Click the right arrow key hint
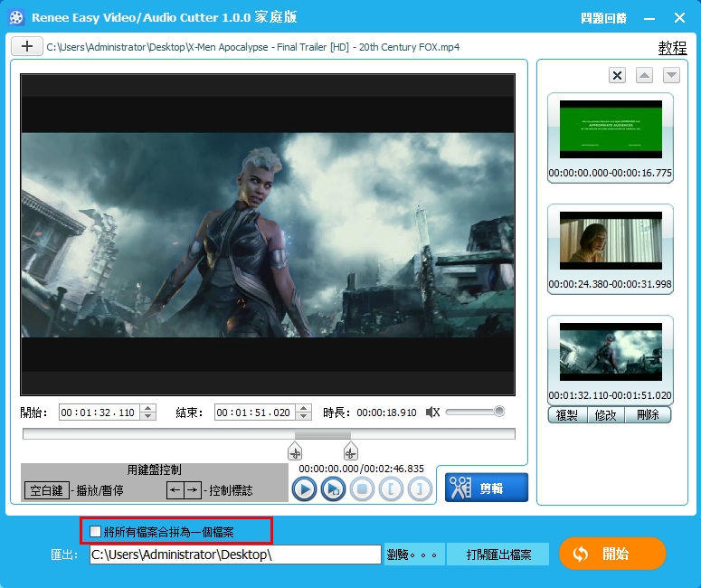This screenshot has width=701, height=588. pyautogui.click(x=193, y=490)
